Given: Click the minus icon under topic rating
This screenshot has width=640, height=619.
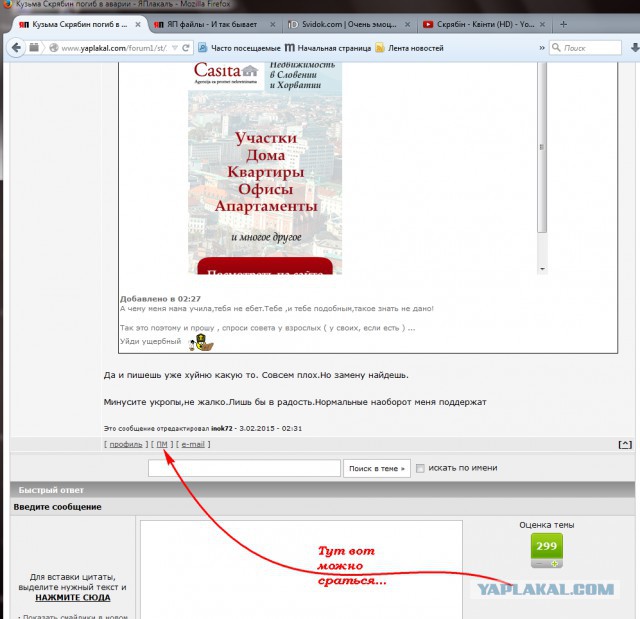Looking at the screenshot, I should click(x=539, y=566).
